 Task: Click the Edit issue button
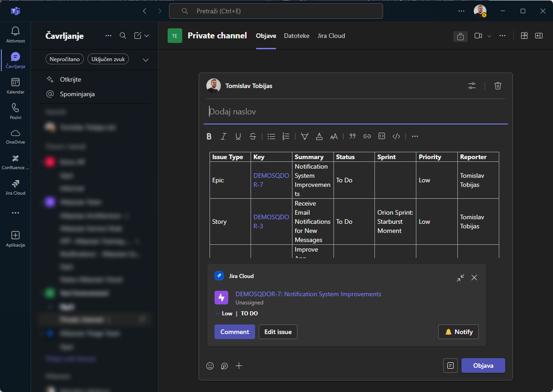tap(278, 332)
